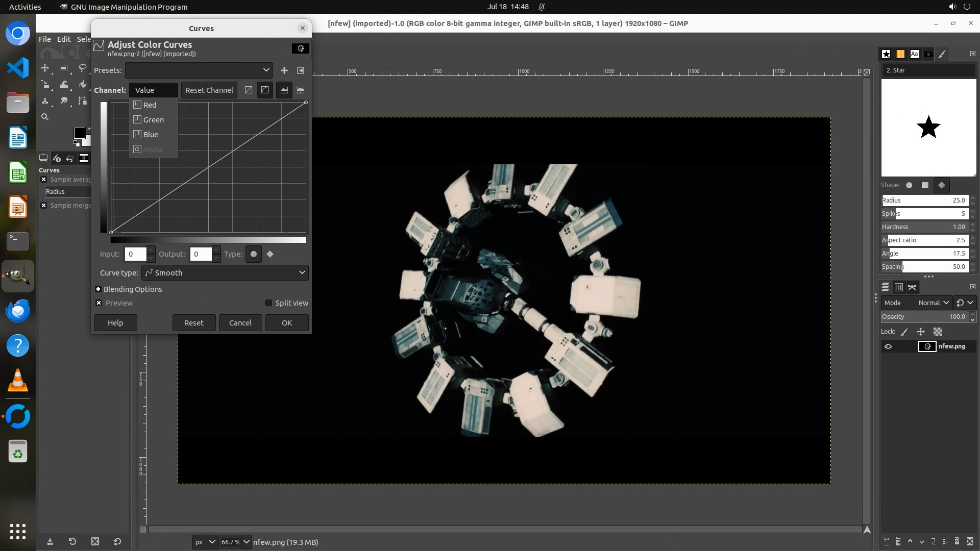The width and height of the screenshot is (980, 551).
Task: Select the Free Select lasso tool
Action: [82, 68]
